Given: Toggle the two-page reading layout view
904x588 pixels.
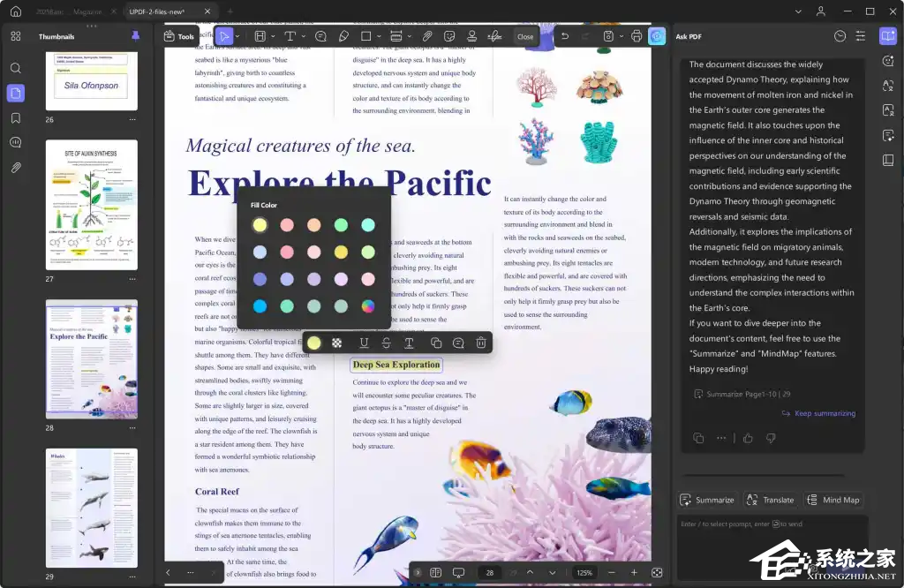Looking at the screenshot, I should [435, 573].
